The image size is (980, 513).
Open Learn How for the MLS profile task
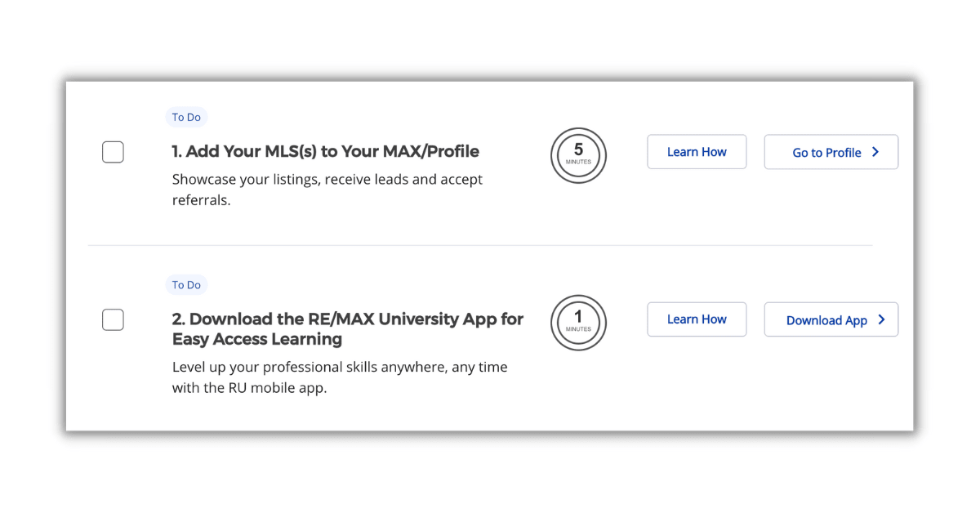tap(697, 152)
